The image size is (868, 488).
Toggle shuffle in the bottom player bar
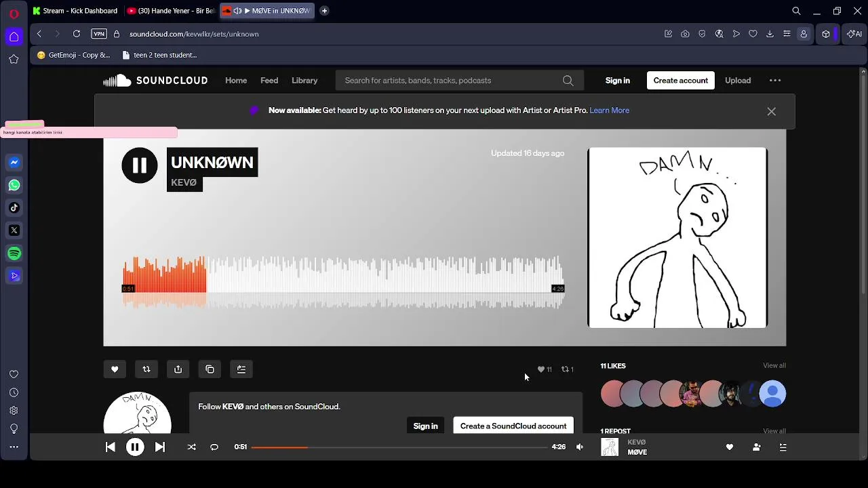tap(191, 447)
